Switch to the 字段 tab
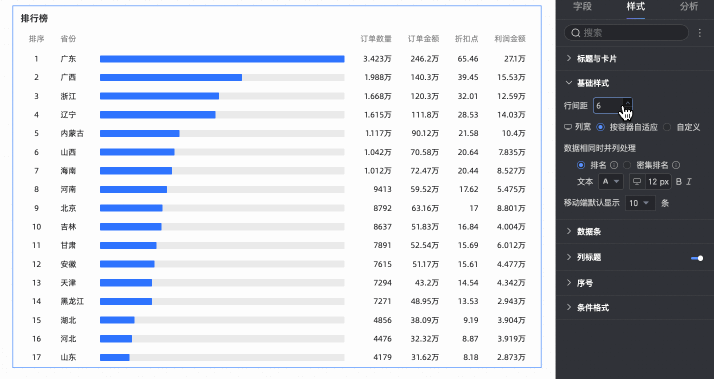Screen dimensions: 714x379 [582, 6]
